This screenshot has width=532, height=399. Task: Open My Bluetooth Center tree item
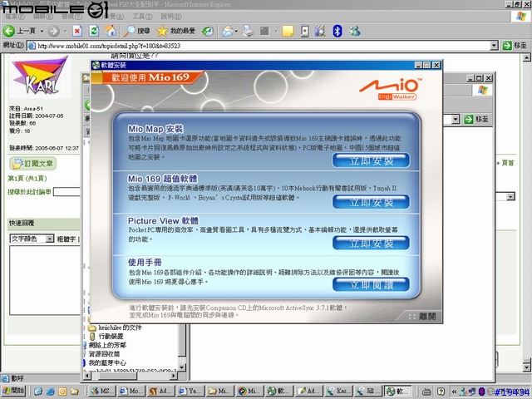click(106, 362)
